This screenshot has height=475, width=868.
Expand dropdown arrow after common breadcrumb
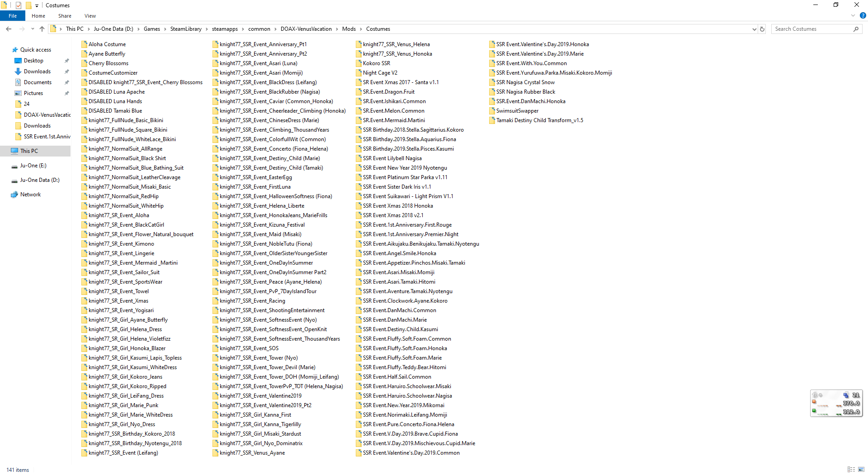(x=275, y=29)
